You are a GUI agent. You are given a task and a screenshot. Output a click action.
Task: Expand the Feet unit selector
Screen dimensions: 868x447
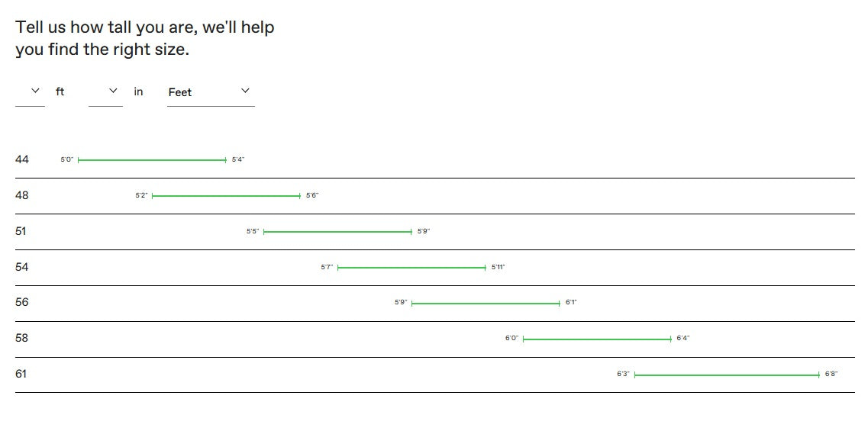[x=210, y=92]
